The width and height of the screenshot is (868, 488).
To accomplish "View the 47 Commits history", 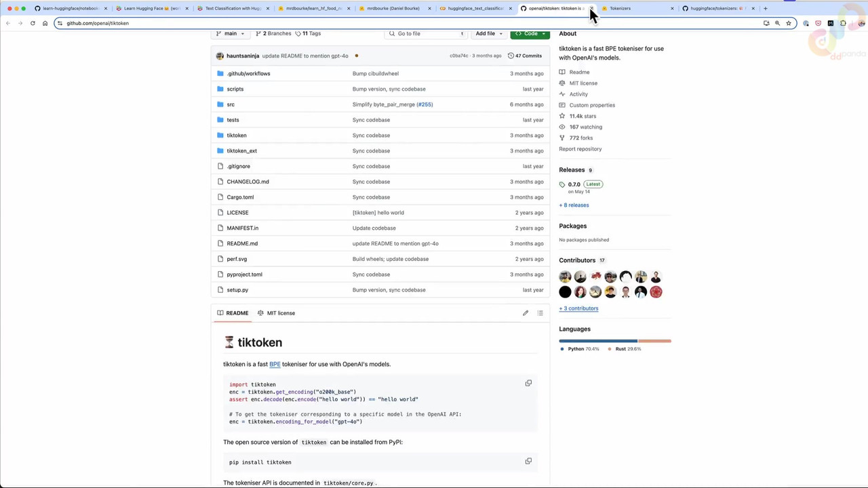I will pos(525,56).
